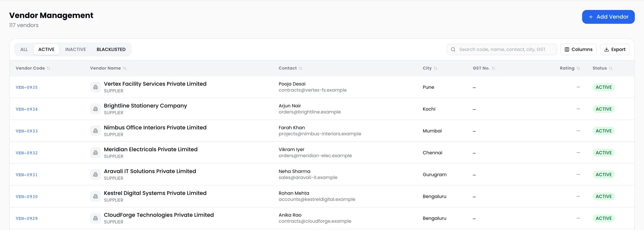Sort by Rating arrows icon
This screenshot has height=230, width=644.
(x=578, y=68)
